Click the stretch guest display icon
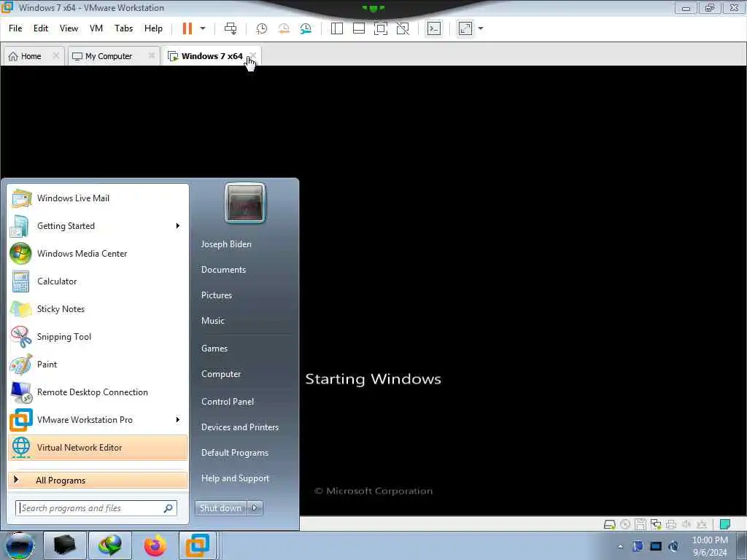This screenshot has height=560, width=747. 465,28
